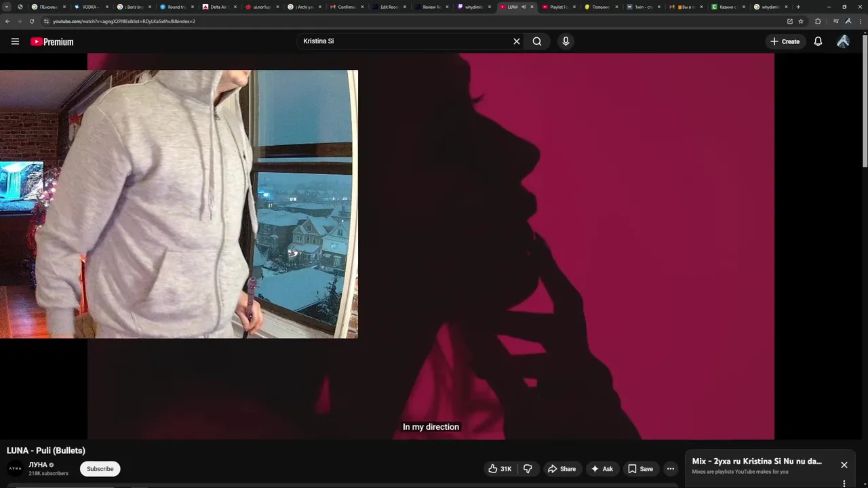Viewport: 868px width, 488px height.
Task: Close the Mix playlist panel
Action: 844,465
